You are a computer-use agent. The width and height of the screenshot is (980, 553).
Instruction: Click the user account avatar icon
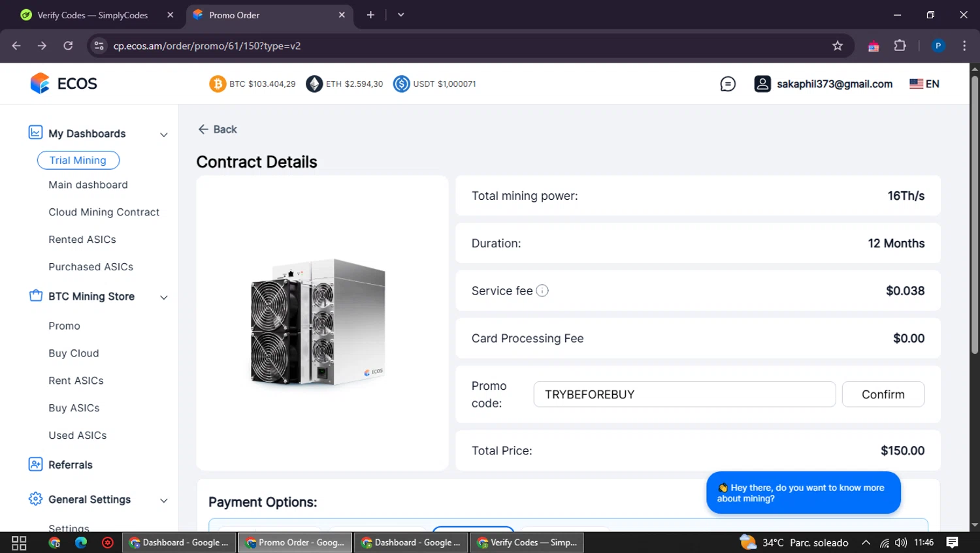tap(762, 84)
